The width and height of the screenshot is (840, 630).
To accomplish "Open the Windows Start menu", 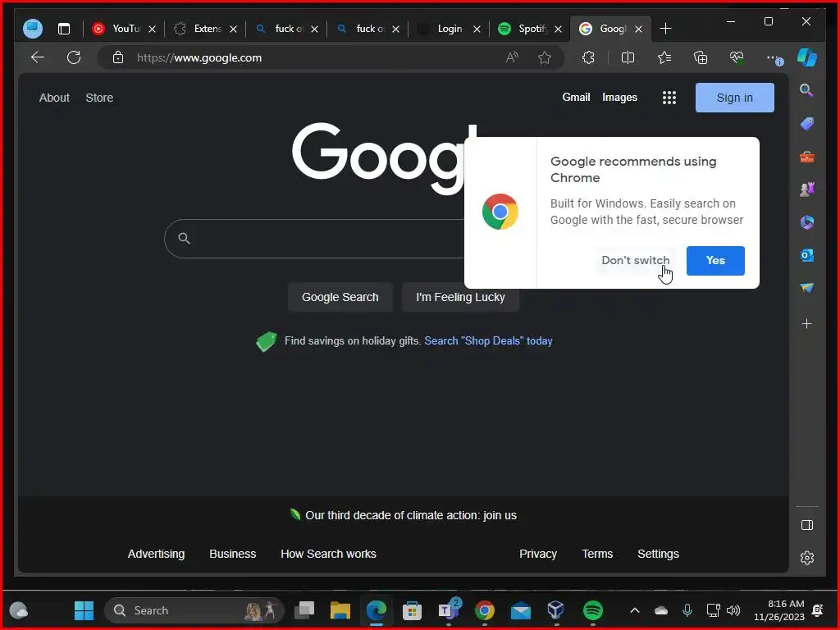I will 84,610.
